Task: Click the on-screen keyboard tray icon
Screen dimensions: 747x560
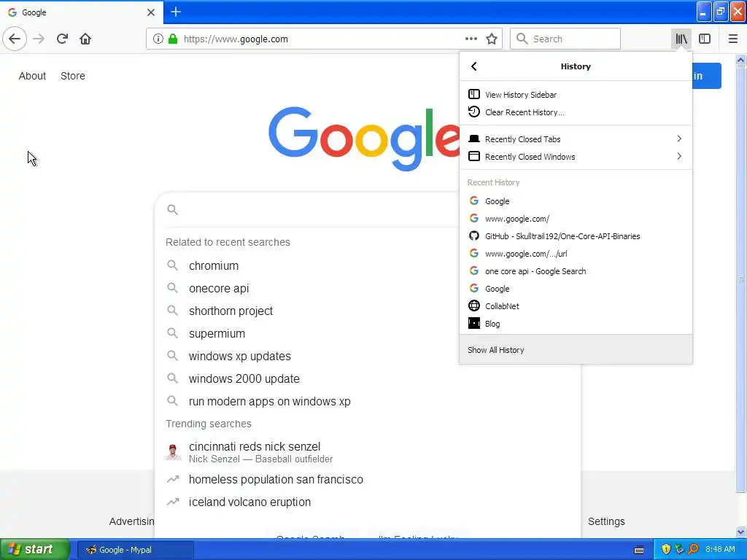Action: click(639, 550)
